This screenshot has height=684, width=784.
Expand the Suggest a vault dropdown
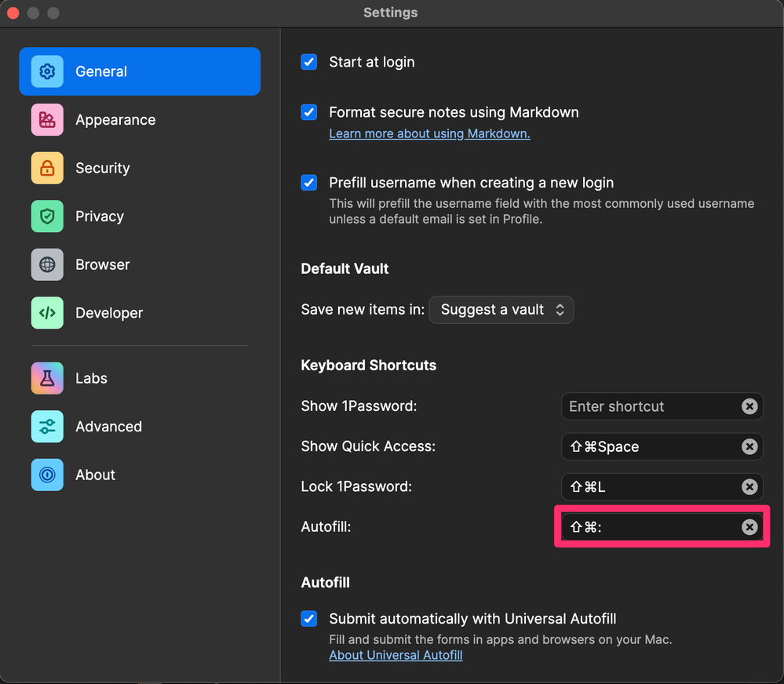501,310
